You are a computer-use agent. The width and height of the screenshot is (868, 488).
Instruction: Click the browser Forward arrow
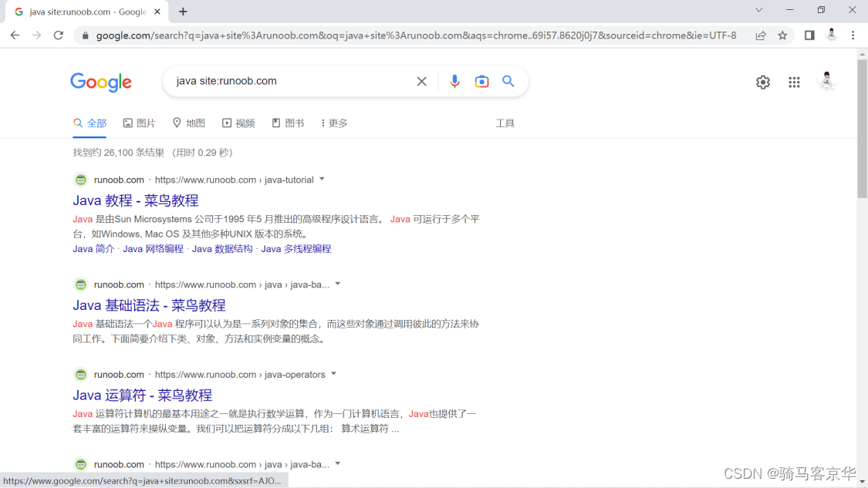tap(36, 35)
